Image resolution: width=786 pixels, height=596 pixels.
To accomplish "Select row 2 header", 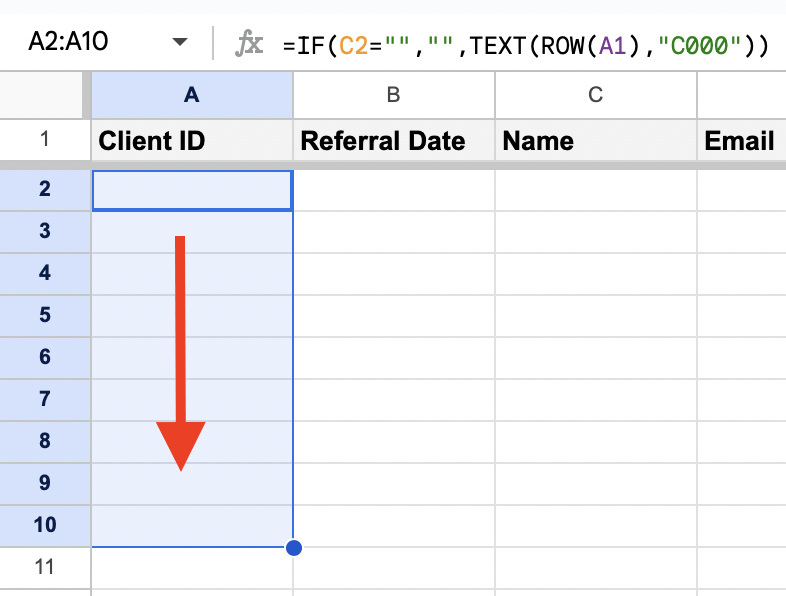I will click(x=45, y=189).
